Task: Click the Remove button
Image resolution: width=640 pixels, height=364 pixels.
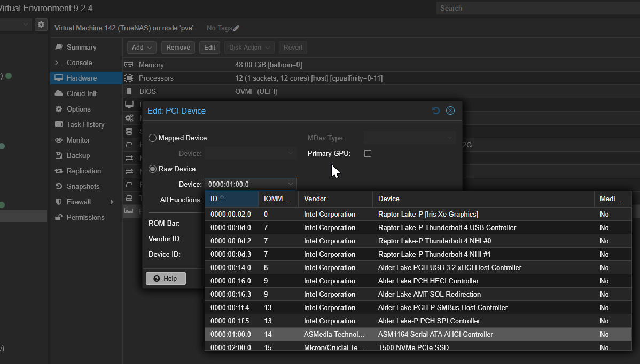Action: click(x=178, y=48)
